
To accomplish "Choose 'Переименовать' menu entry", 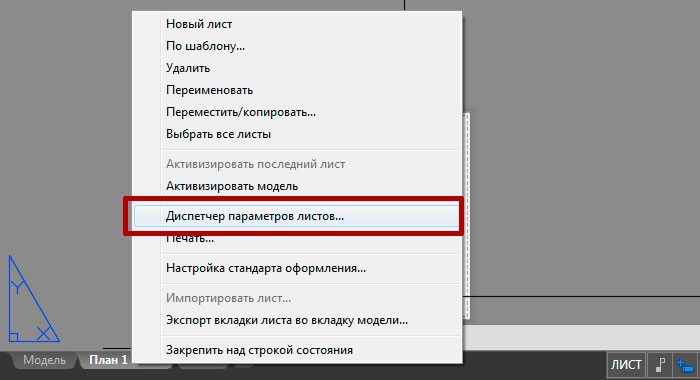I will pos(297,90).
